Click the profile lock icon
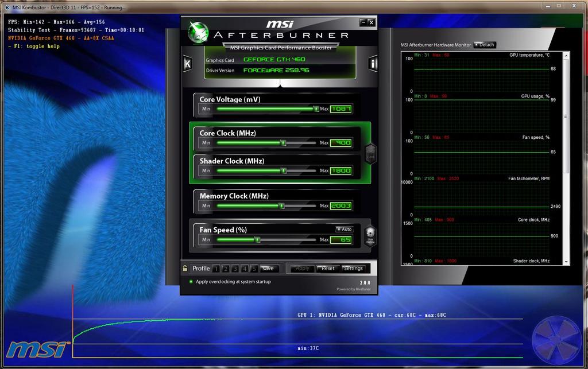This screenshot has width=588, height=369. pyautogui.click(x=185, y=268)
